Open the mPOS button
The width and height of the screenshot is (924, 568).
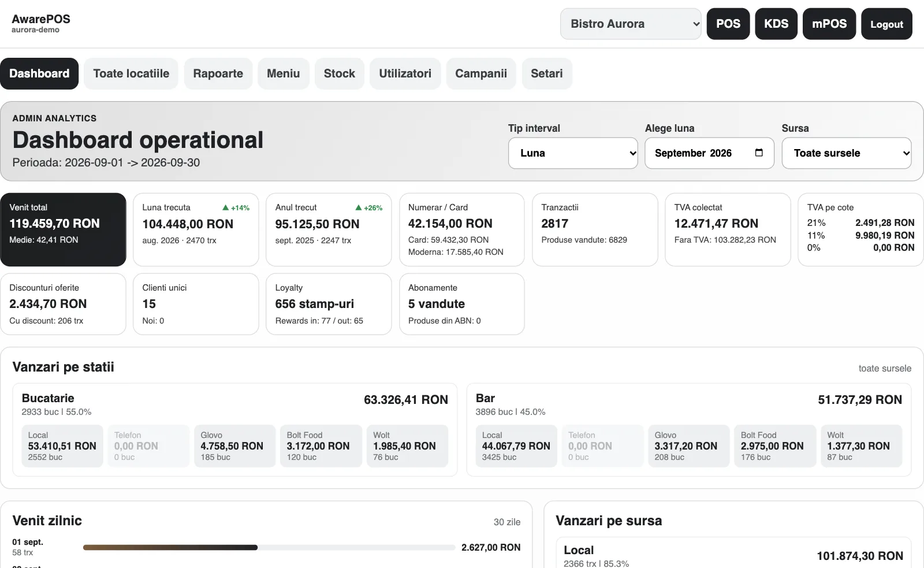[829, 24]
